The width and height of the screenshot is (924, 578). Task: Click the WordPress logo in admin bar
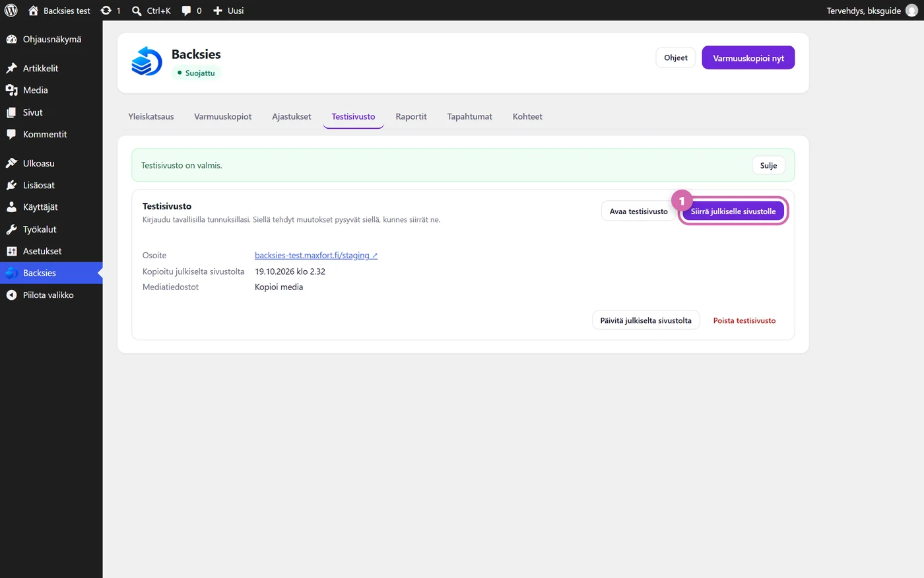11,11
